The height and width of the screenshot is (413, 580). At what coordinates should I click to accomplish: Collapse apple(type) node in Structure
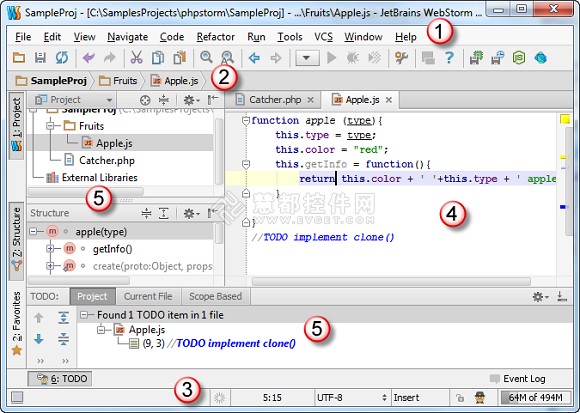(33, 232)
